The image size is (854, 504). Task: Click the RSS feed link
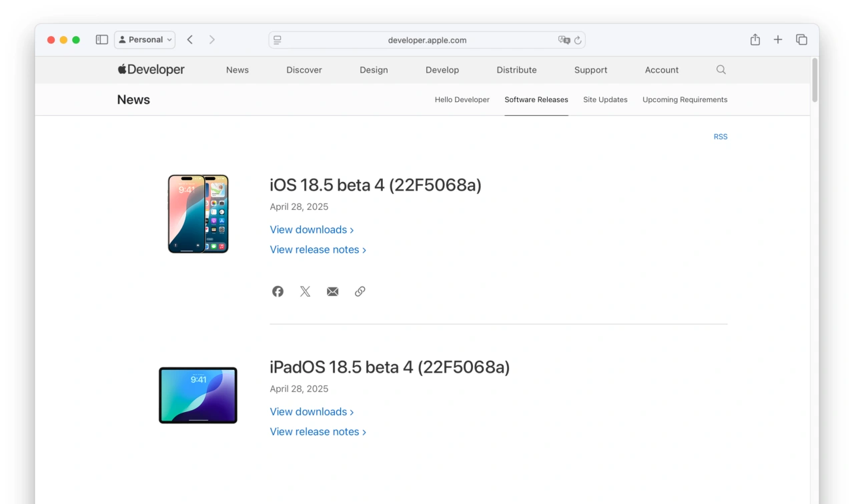(721, 137)
